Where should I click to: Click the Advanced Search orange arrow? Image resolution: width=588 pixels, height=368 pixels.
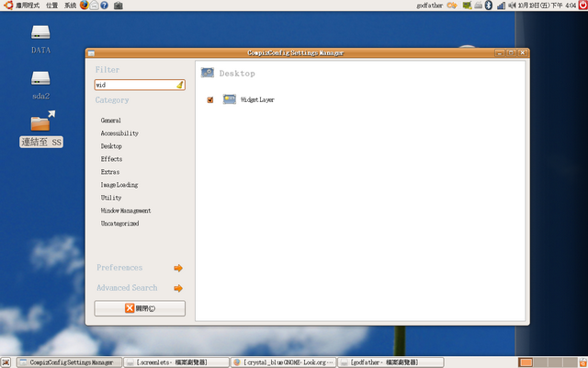tap(178, 288)
